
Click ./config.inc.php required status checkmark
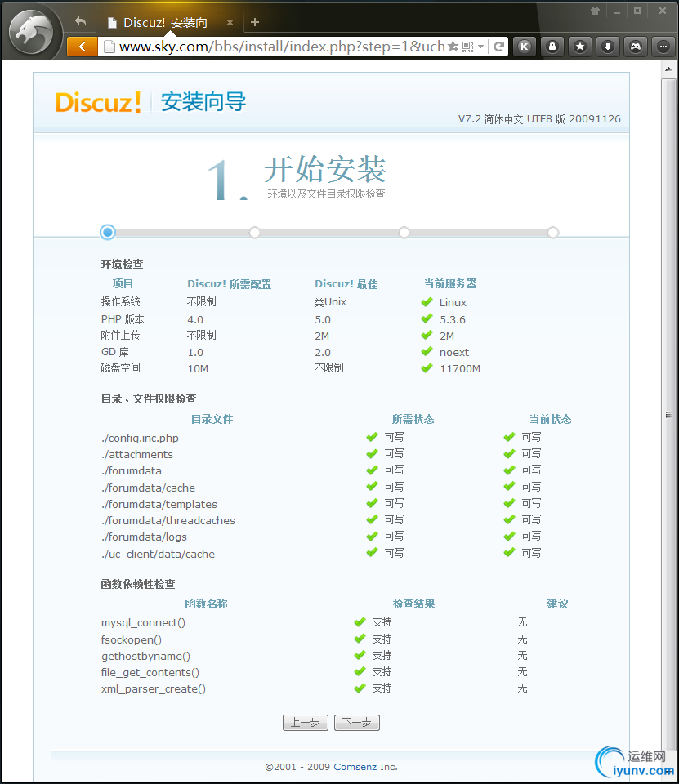point(372,437)
